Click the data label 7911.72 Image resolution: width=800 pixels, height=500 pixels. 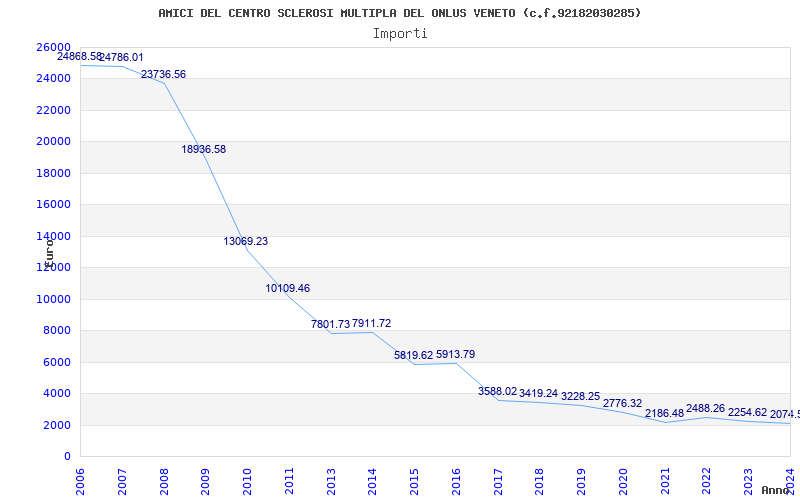point(371,323)
